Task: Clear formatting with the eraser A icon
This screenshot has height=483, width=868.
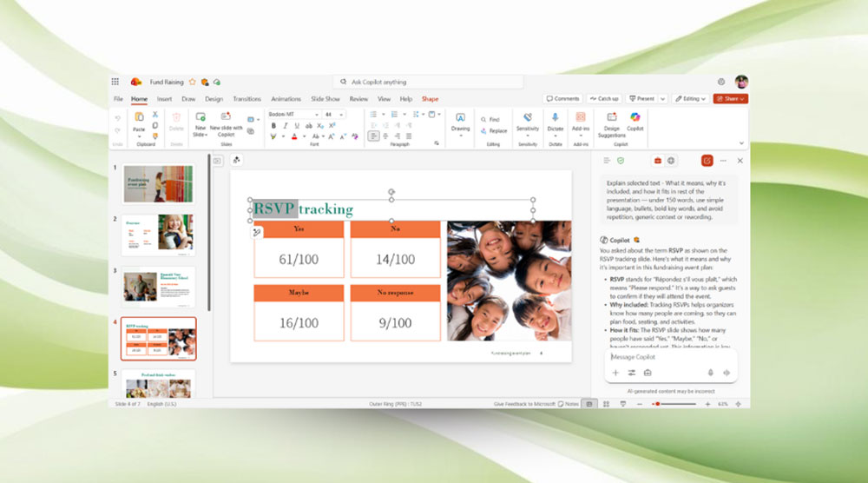Action: point(354,136)
